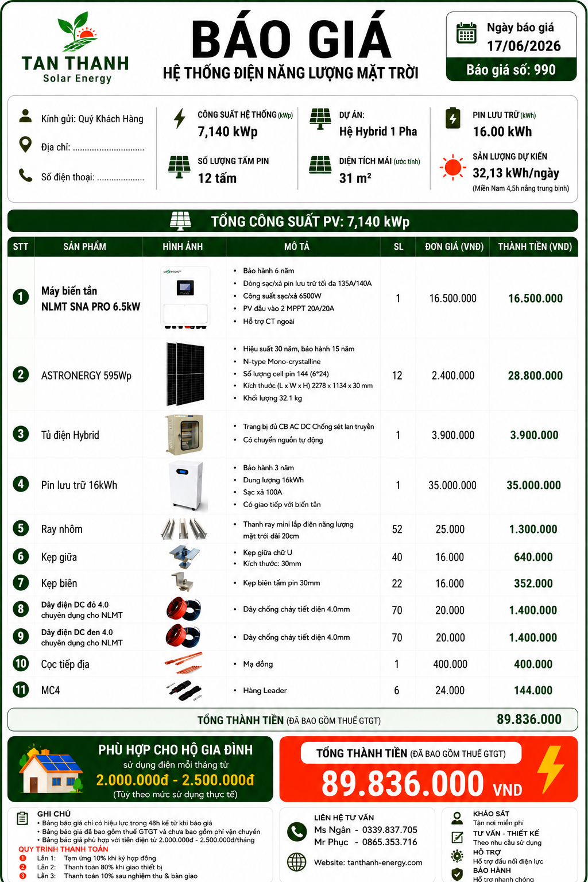Viewport: 588px width, 882px height.
Task: Click Ms Ngân phone number 0339.837.705
Action: [390, 830]
